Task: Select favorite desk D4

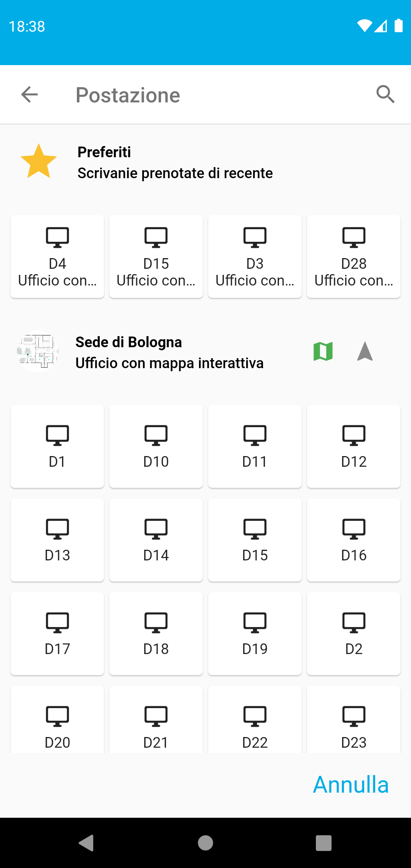Action: point(57,256)
